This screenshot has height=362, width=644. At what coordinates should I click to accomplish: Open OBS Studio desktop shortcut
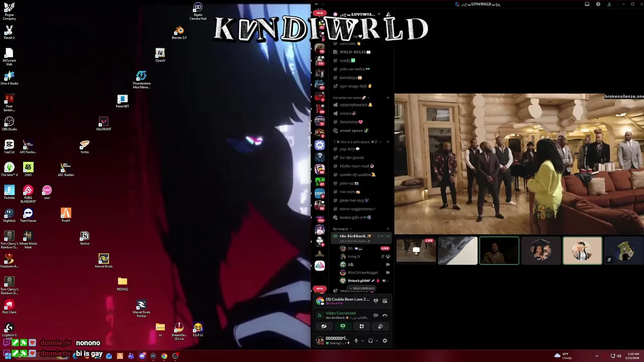[x=9, y=124]
